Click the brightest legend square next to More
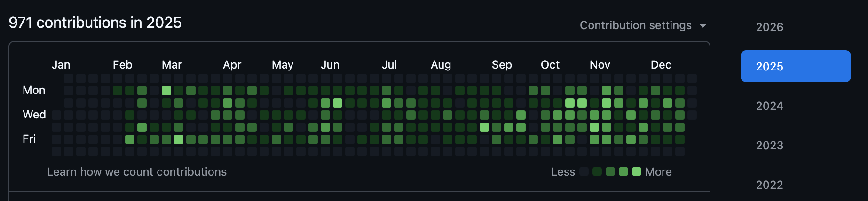 [637, 171]
